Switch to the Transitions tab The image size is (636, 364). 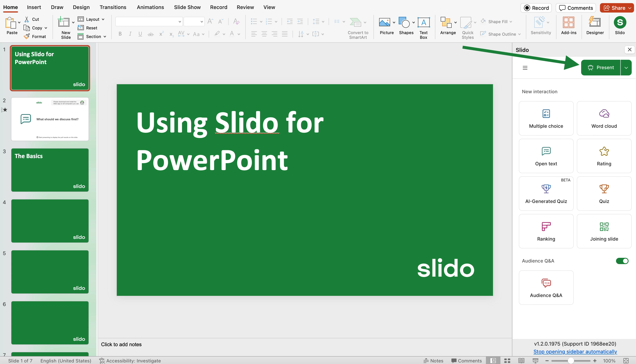113,7
